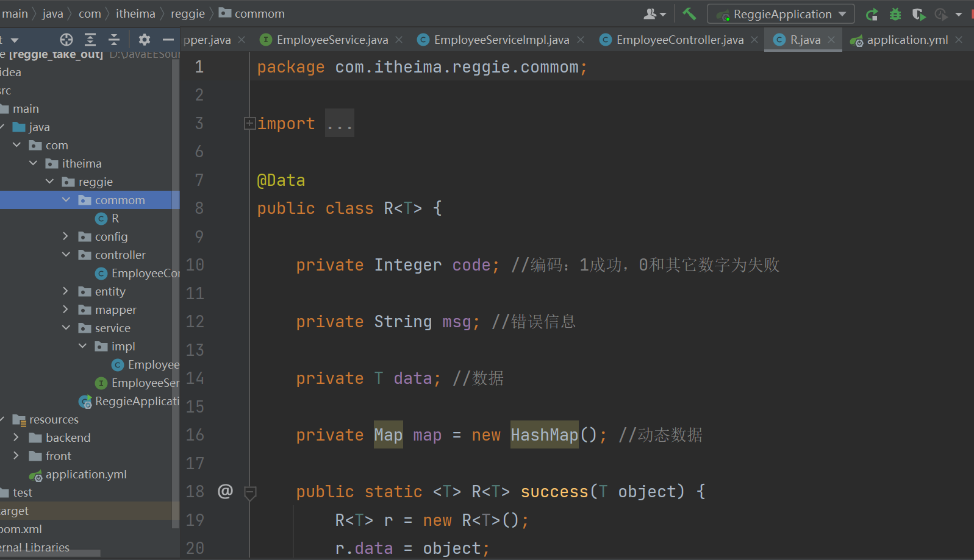Select the java source folder in tree

point(32,127)
